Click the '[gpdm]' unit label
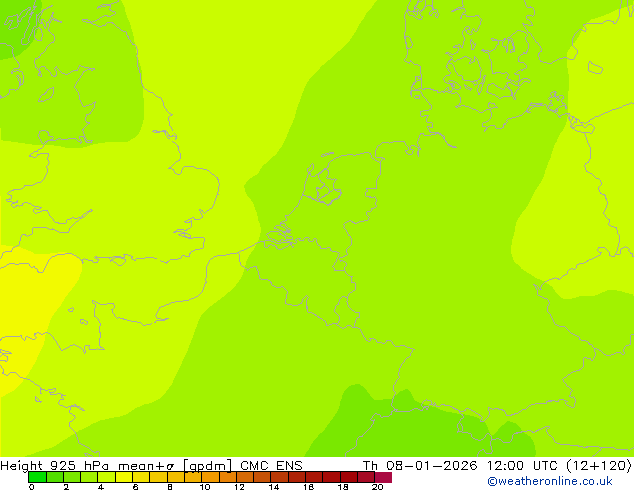Viewport: 634px width, 490px height. click(x=208, y=466)
